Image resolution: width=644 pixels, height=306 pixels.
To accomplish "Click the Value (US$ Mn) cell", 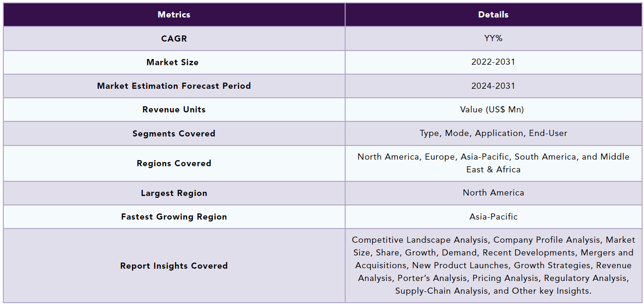I will (493, 110).
